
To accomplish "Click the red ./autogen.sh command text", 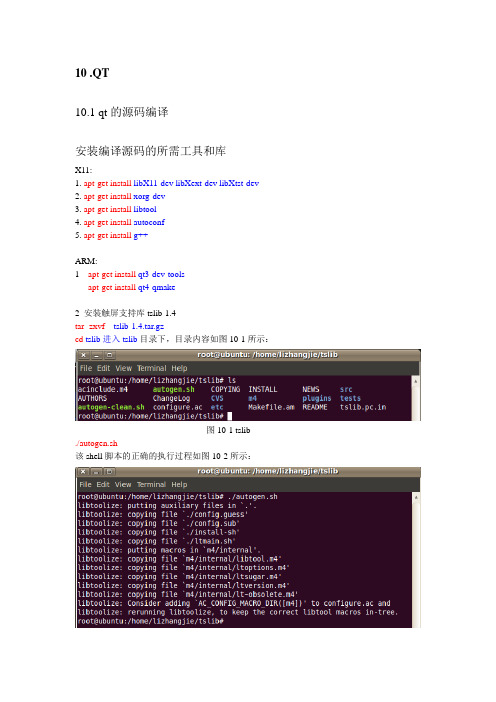I will (96, 444).
